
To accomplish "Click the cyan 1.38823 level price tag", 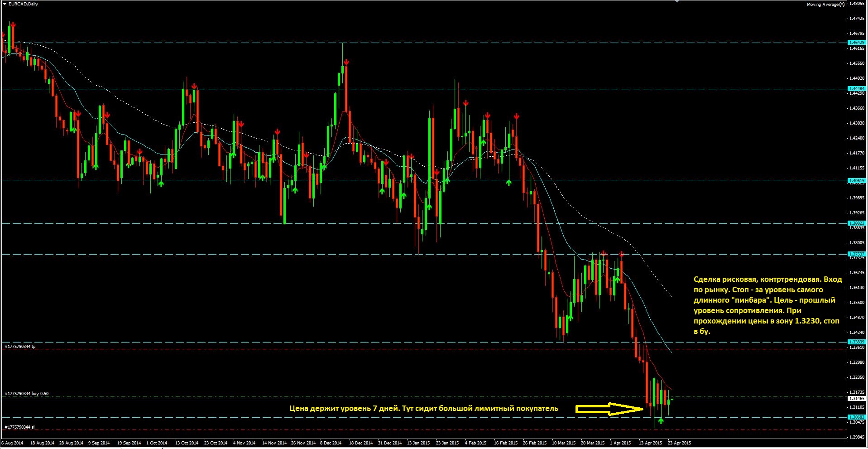I will [x=856, y=223].
